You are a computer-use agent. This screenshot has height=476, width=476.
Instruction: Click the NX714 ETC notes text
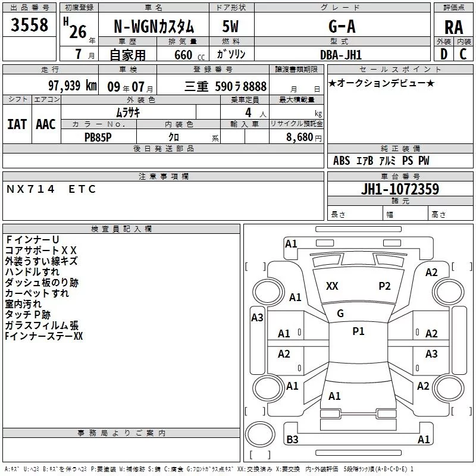[x=51, y=189]
